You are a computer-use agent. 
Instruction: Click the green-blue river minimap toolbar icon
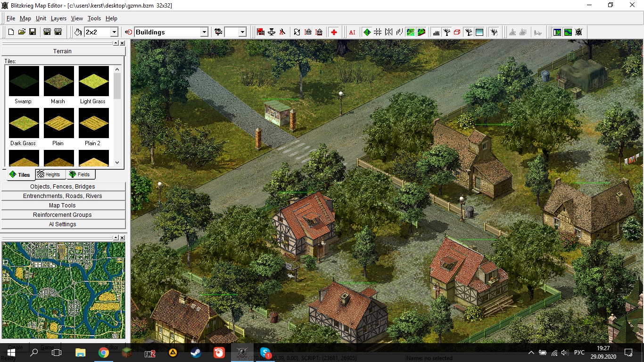coord(568,32)
